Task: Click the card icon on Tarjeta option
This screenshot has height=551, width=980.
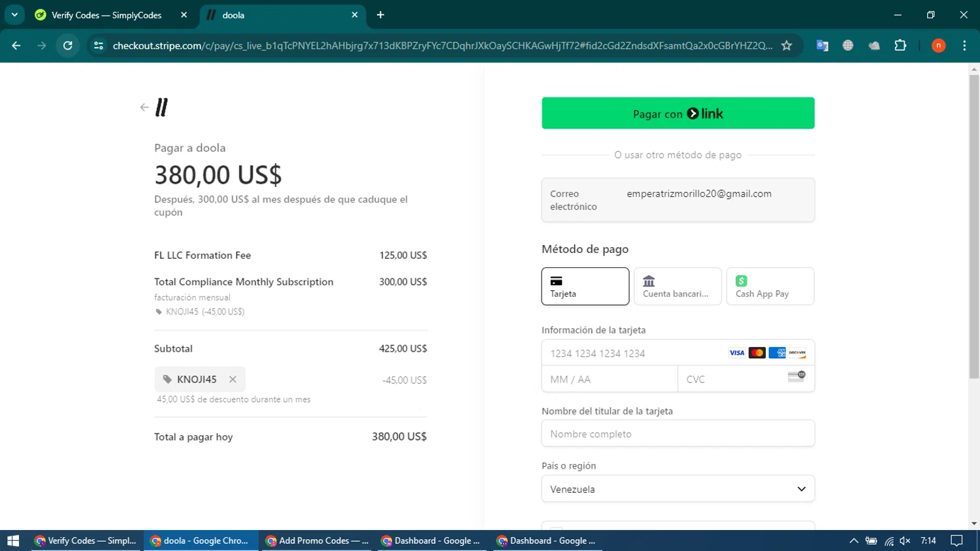Action: pyautogui.click(x=556, y=281)
